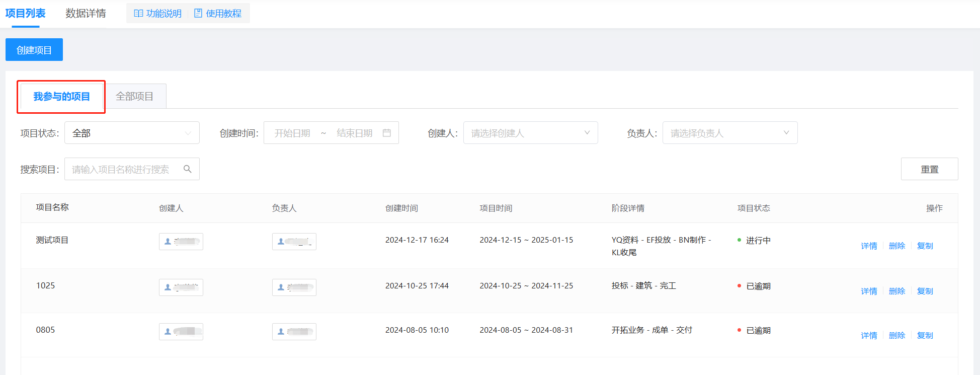This screenshot has height=375, width=980.
Task: Click the search magnifier icon in project search
Action: coord(187,169)
